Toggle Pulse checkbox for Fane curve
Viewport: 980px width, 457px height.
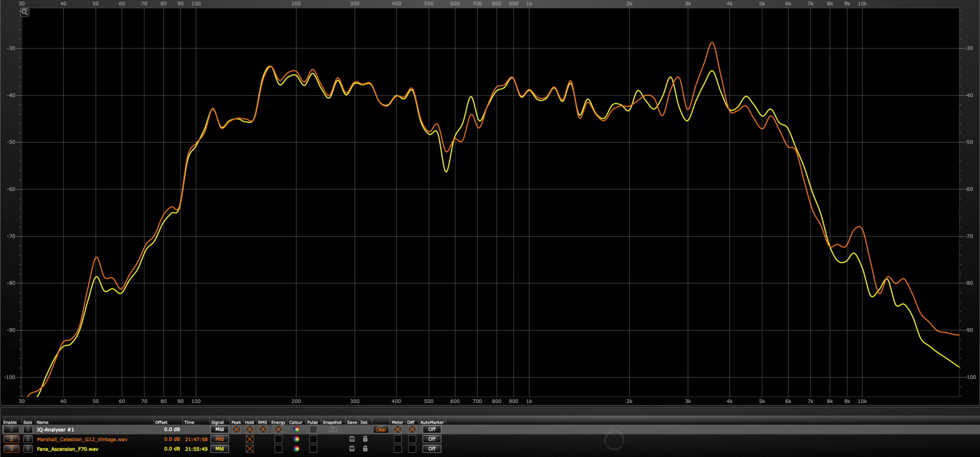point(313,448)
